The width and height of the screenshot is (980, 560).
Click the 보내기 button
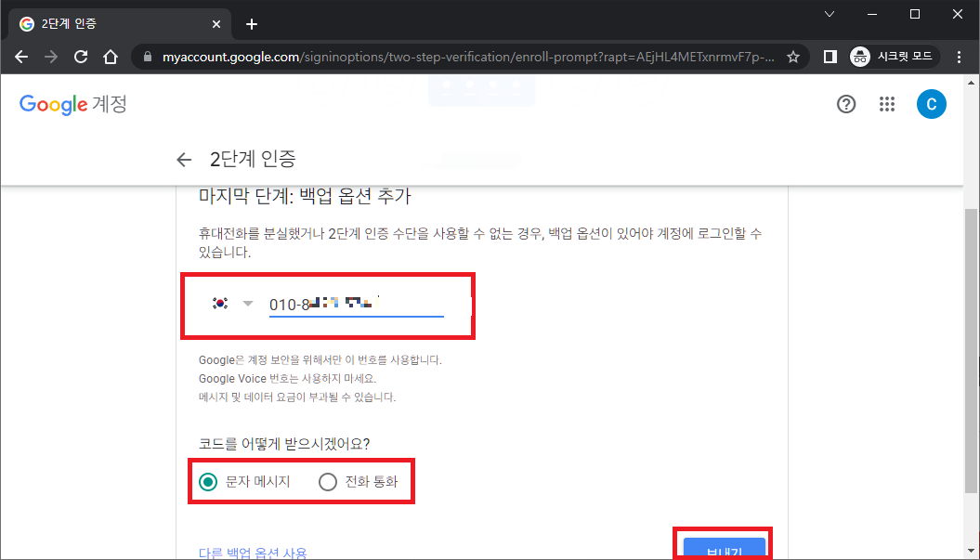(x=724, y=548)
